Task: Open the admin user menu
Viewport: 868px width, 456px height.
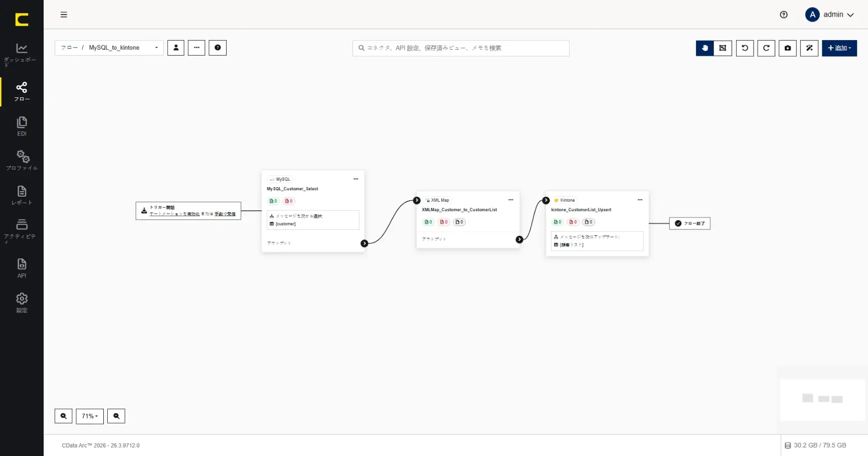Action: coord(829,15)
